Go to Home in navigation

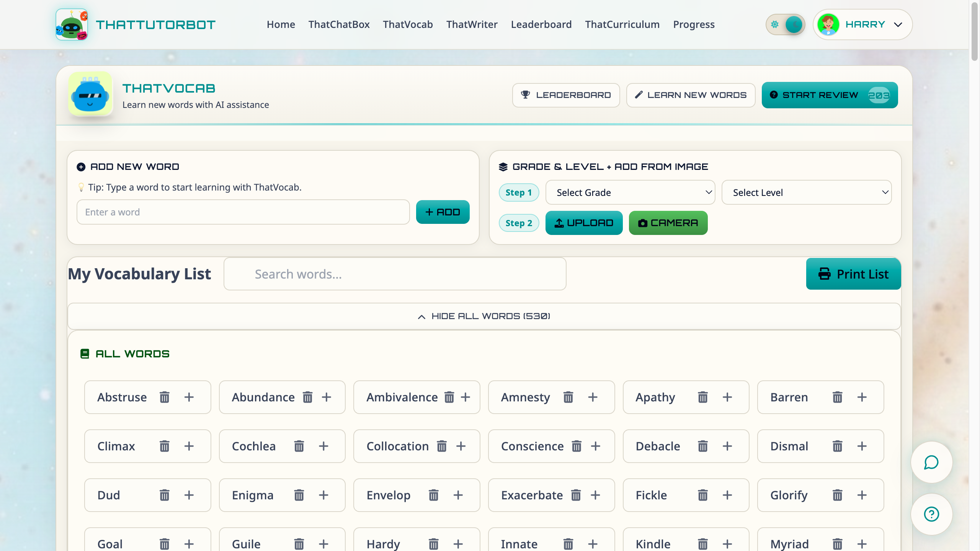click(281, 24)
